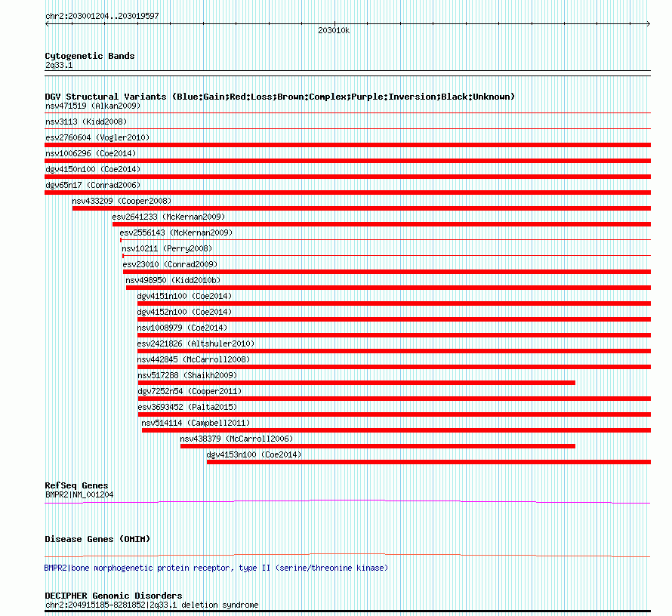Viewport: 672px width, 616px height.
Task: Click variant dgv7252n54 (Cooper2011)
Action: [x=190, y=391]
